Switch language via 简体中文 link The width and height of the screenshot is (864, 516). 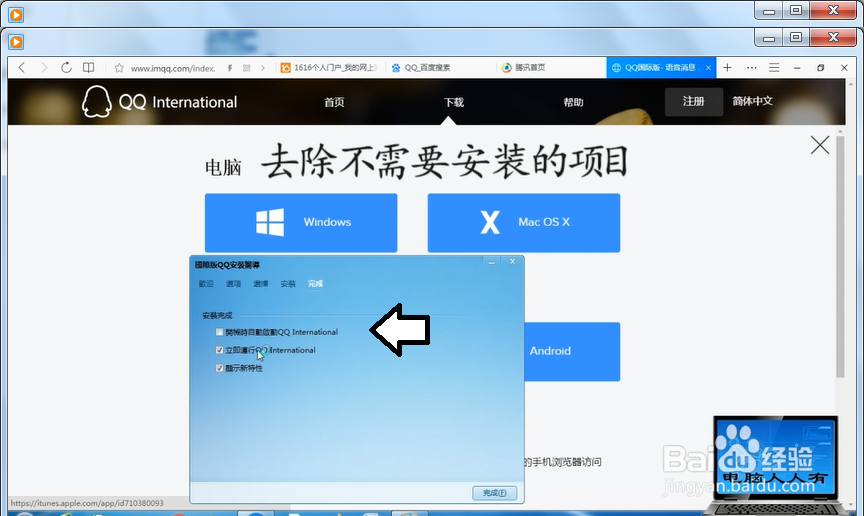(752, 101)
